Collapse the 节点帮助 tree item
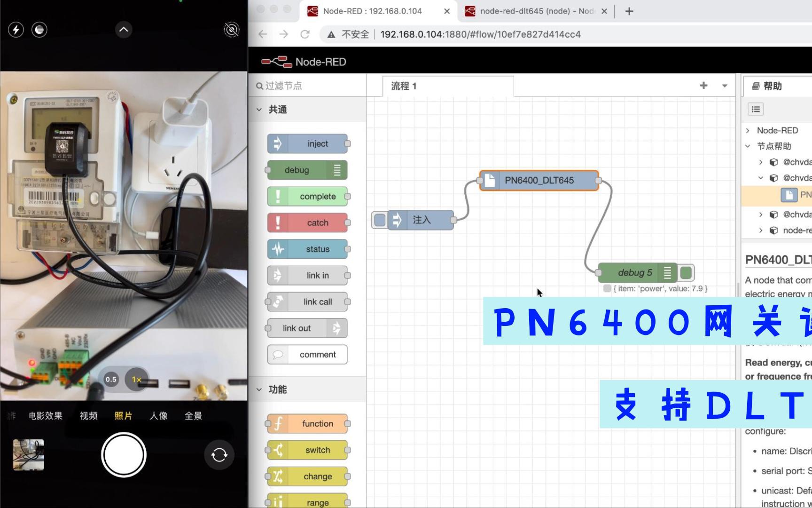This screenshot has width=812, height=508. [x=748, y=146]
